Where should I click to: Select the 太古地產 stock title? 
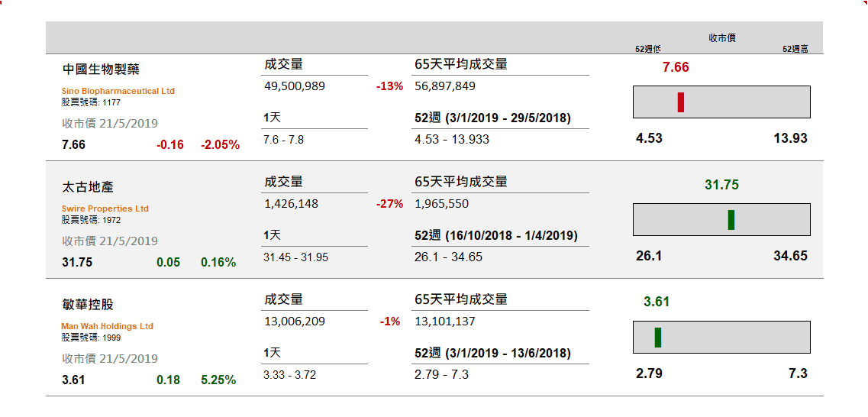88,187
